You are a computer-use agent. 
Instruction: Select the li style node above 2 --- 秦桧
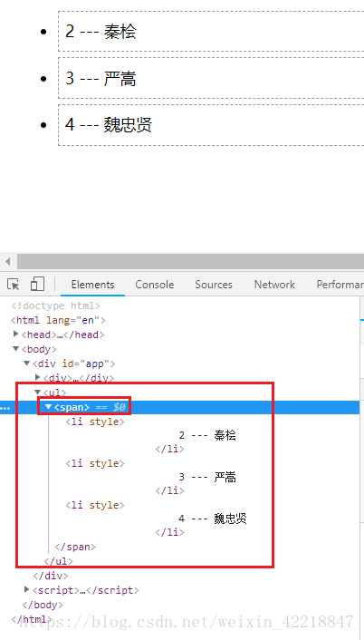[95, 422]
